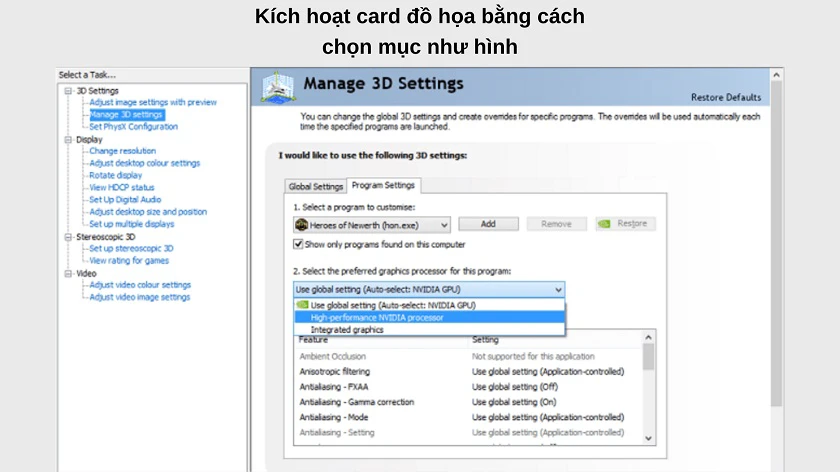Choose High-performance NVIDIA processor option
This screenshot has width=840, height=472.
click(429, 318)
